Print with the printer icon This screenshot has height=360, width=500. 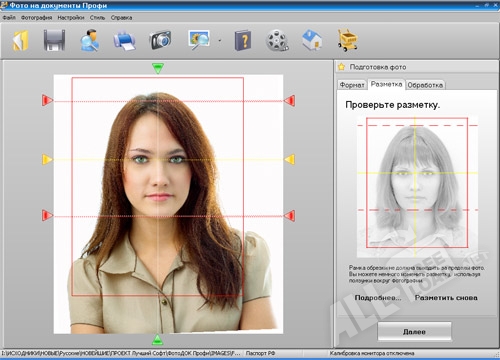click(x=124, y=41)
